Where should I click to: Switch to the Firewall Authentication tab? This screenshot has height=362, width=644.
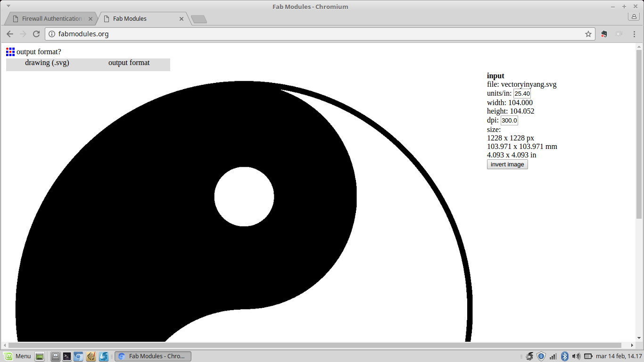tap(52, 19)
